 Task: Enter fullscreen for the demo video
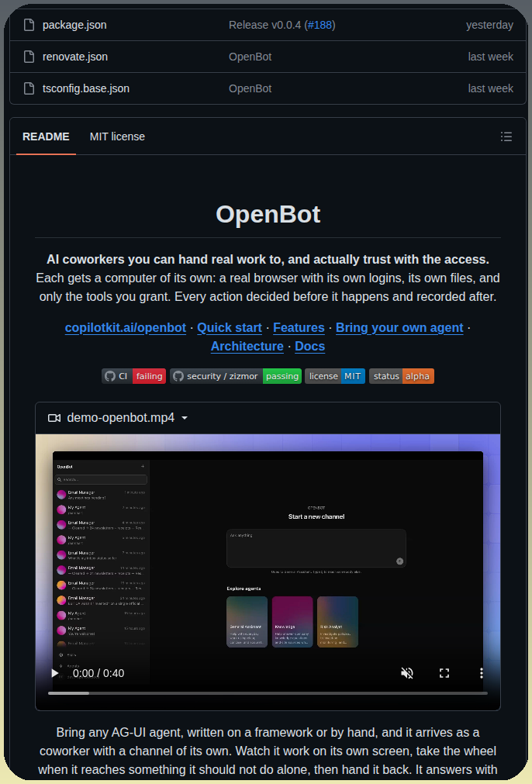click(x=444, y=673)
